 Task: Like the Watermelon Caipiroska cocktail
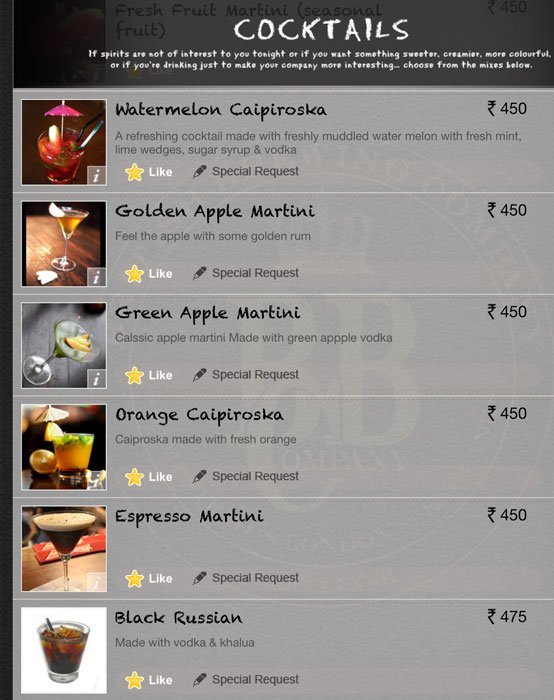pyautogui.click(x=149, y=172)
